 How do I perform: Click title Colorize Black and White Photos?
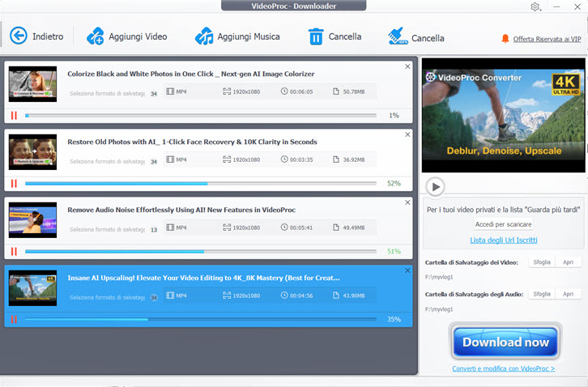click(191, 74)
